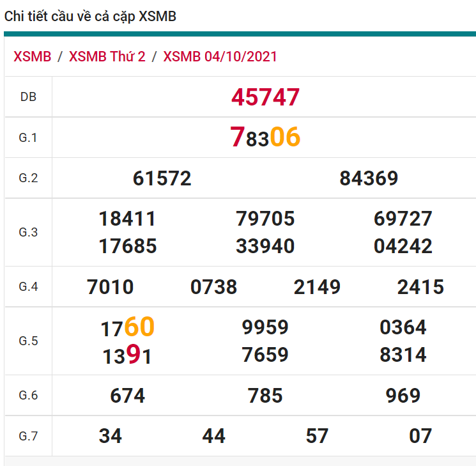Select G.3 number 04242
Image resolution: width=476 pixels, height=466 pixels.
tap(403, 246)
